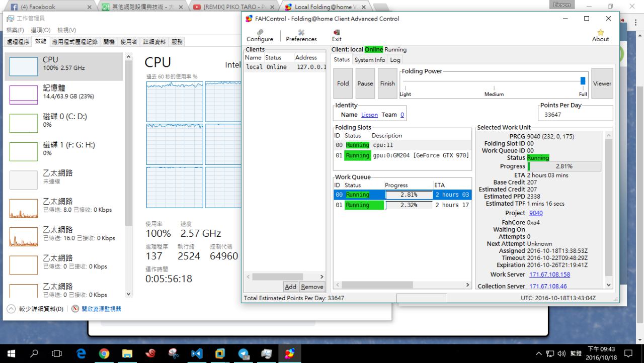Image resolution: width=644 pixels, height=363 pixels.
Task: Click the Pause button
Action: click(x=365, y=83)
